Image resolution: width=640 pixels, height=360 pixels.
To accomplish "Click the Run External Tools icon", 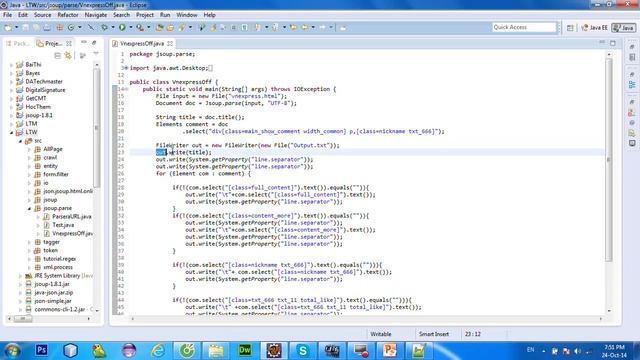I will [x=140, y=27].
